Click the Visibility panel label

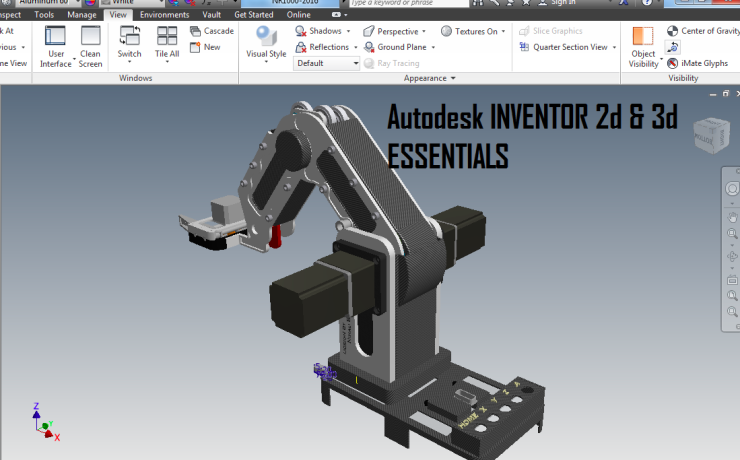tap(683, 78)
